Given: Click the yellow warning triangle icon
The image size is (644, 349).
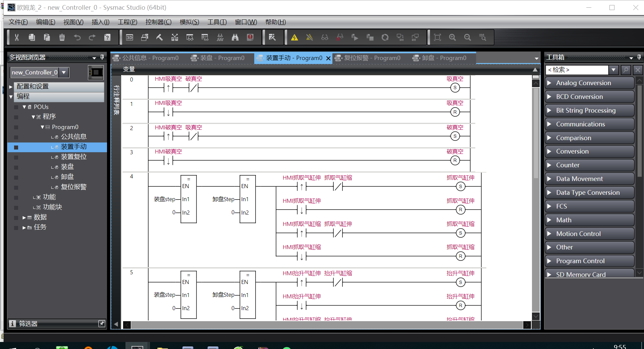Looking at the screenshot, I should (294, 37).
